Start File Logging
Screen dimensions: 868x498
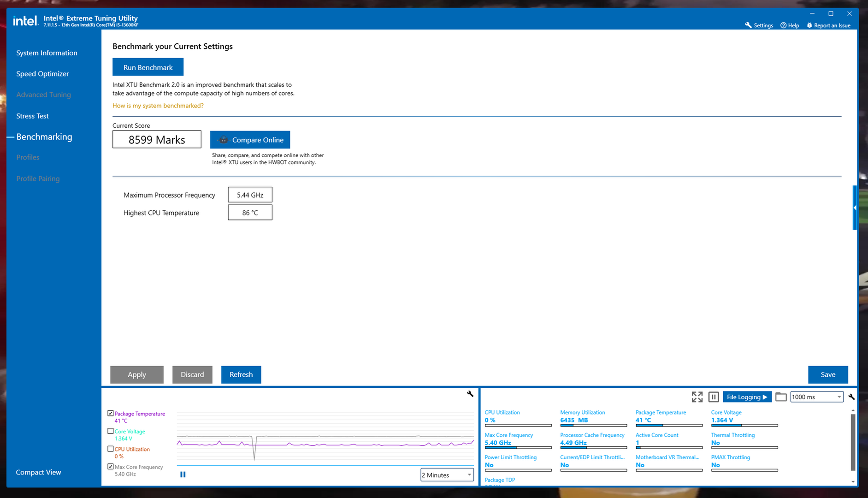pyautogui.click(x=747, y=397)
